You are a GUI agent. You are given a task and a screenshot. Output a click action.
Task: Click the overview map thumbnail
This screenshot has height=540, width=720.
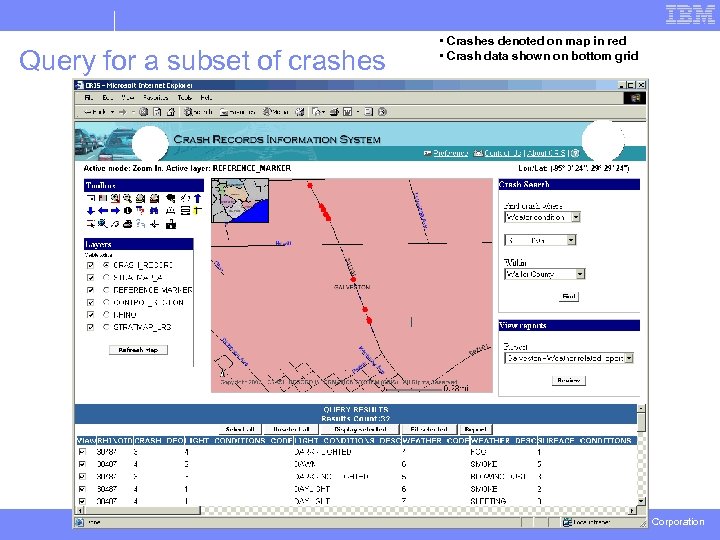click(x=240, y=201)
